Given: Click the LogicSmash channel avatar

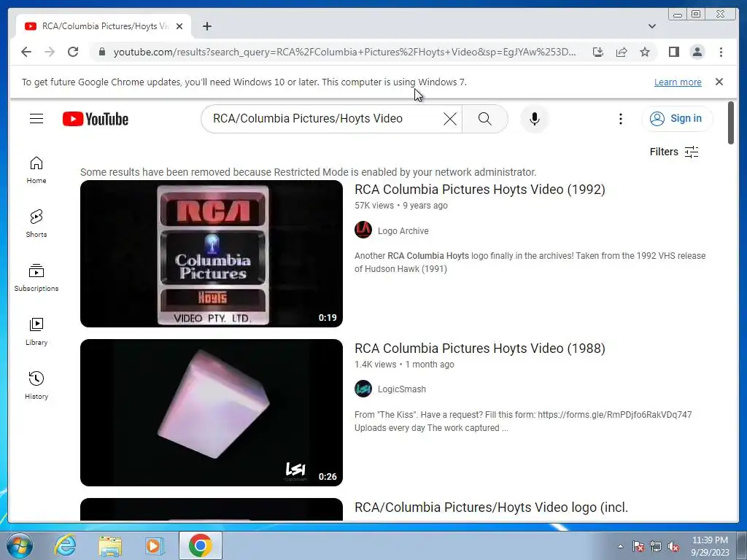Looking at the screenshot, I should click(363, 389).
